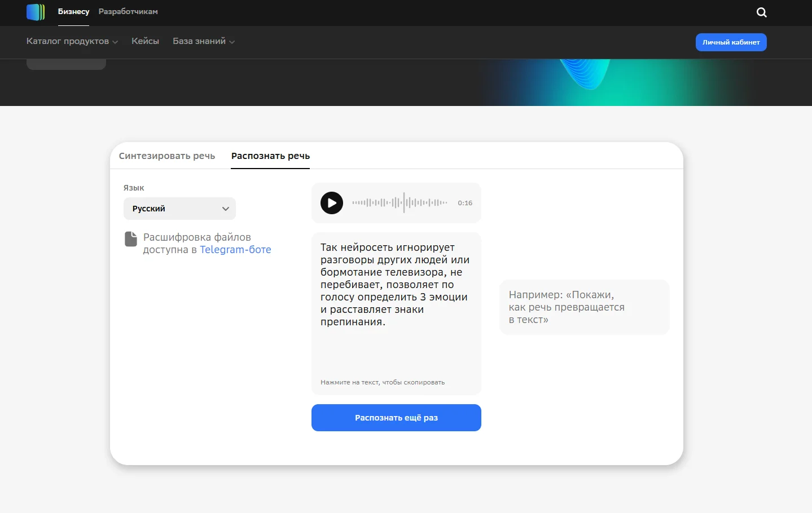Go to the Разработчикам section

128,12
